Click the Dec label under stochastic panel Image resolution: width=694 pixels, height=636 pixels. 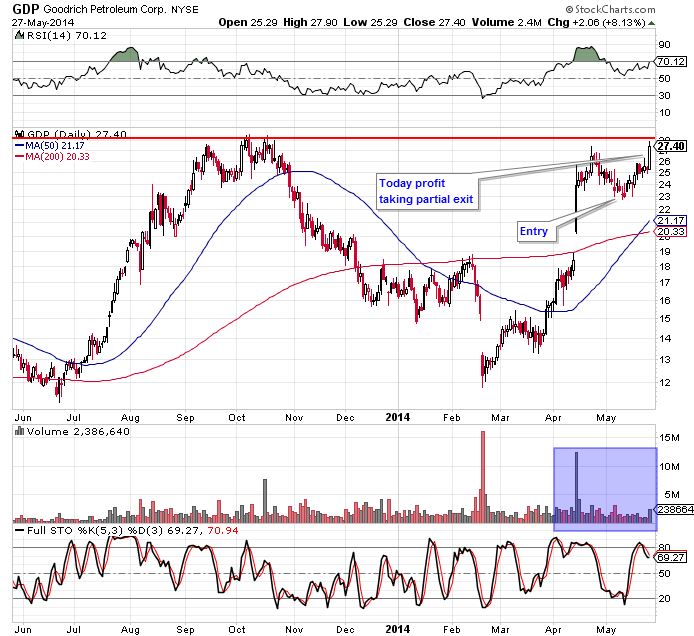click(x=345, y=629)
